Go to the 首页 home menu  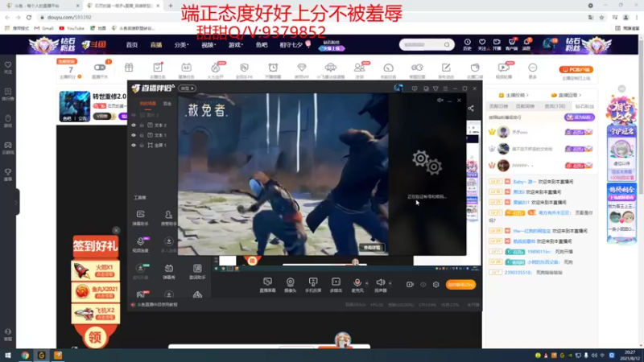pyautogui.click(x=132, y=45)
